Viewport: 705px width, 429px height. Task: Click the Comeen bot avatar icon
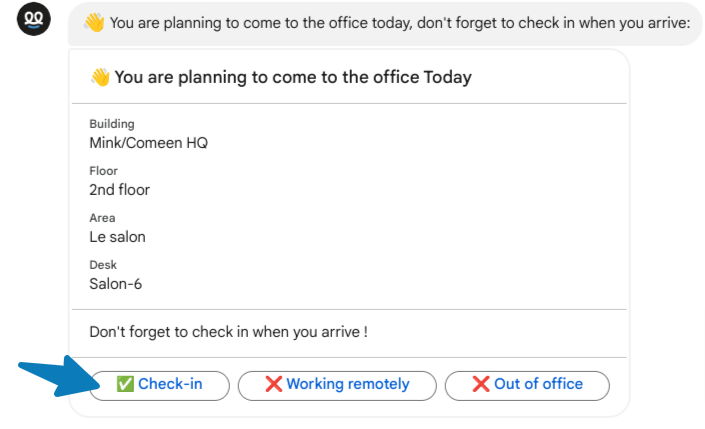[x=34, y=19]
